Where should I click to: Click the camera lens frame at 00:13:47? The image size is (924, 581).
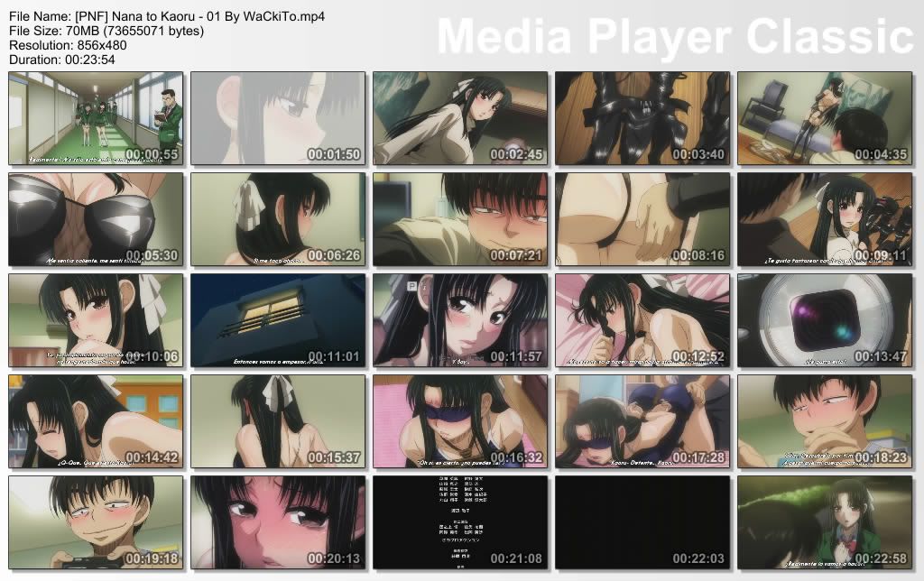click(825, 320)
